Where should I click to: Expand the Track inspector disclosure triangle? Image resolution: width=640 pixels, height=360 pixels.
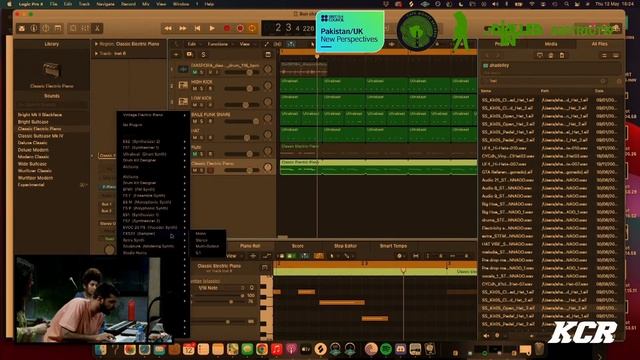pos(96,53)
